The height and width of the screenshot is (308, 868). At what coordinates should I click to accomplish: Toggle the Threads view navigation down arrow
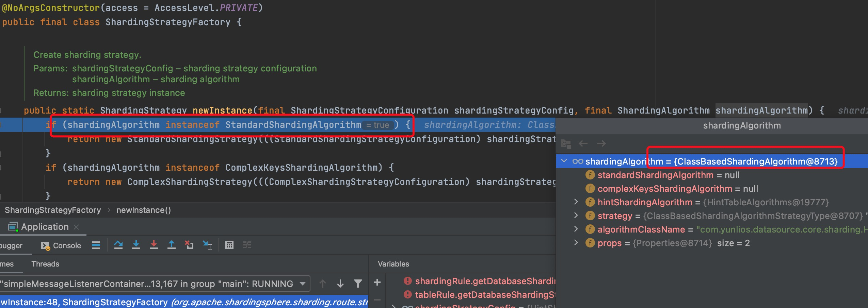tap(340, 283)
